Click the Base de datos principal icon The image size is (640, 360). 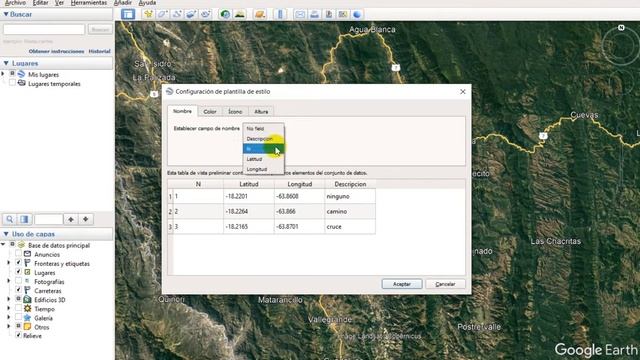[21, 245]
